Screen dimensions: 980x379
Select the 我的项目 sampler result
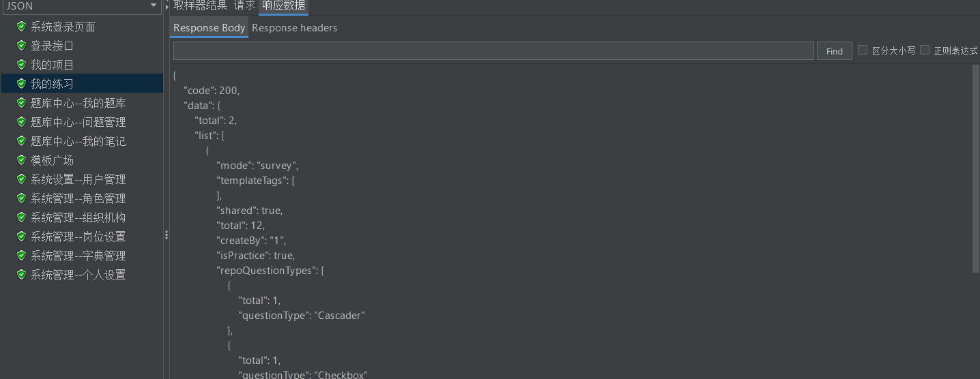coord(52,65)
